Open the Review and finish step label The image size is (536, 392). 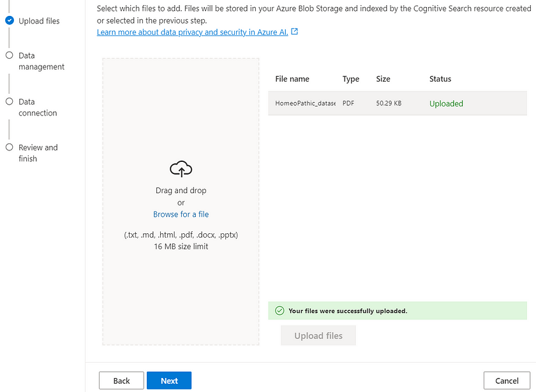(x=38, y=153)
